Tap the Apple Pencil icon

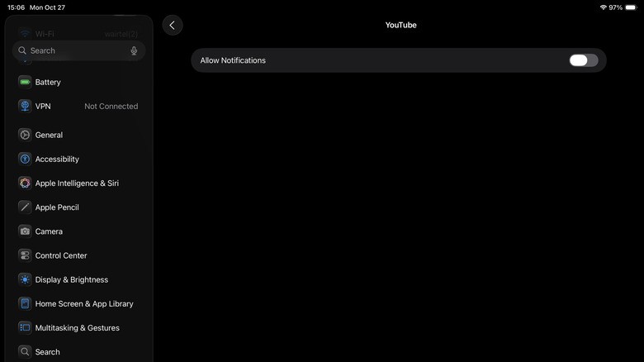25,207
